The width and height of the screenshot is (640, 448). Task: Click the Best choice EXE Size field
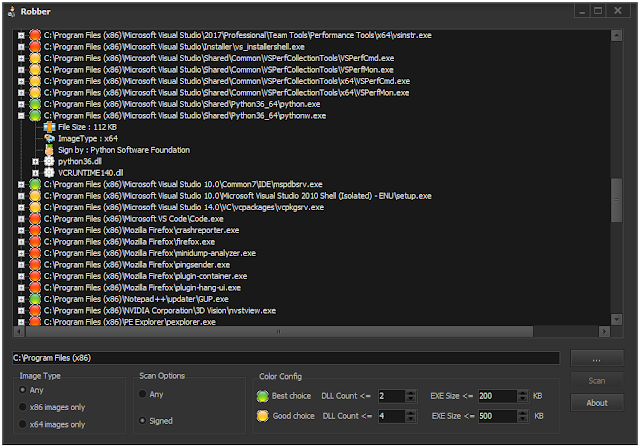[x=497, y=396]
